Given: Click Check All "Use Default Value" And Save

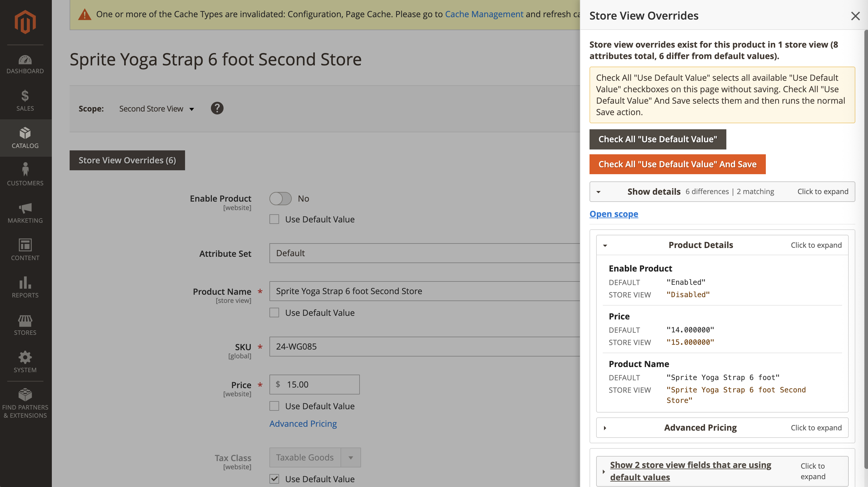Looking at the screenshot, I should [x=677, y=164].
